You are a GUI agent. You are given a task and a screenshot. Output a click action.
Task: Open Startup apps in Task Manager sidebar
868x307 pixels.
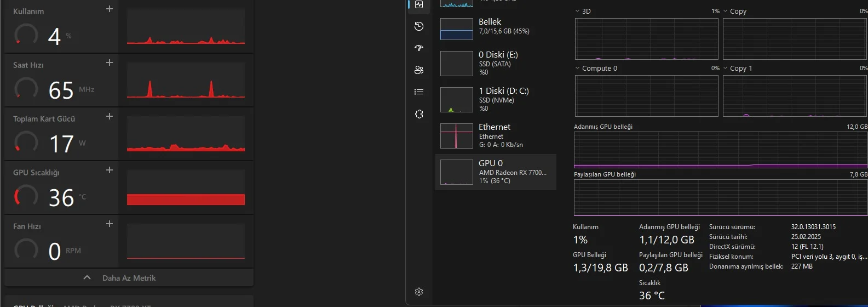click(419, 48)
